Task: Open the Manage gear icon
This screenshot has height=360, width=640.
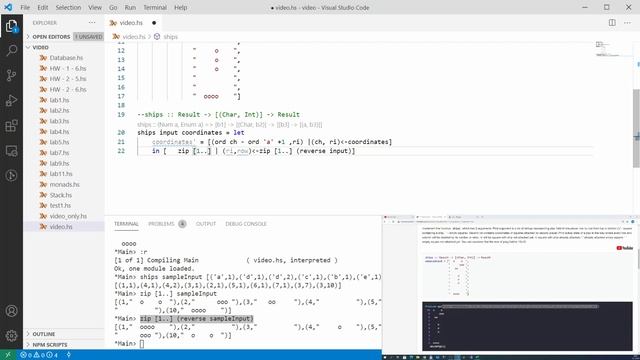Action: tap(11, 336)
